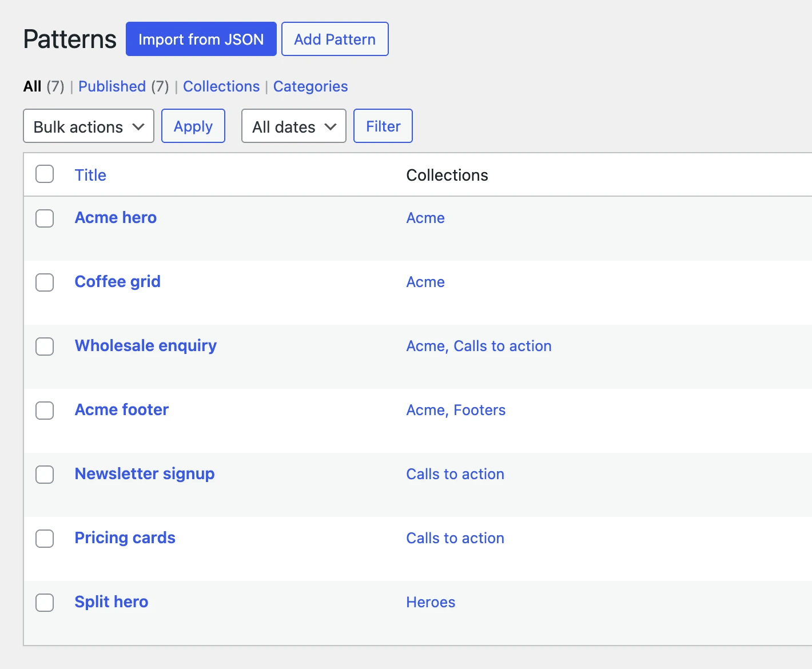Click Calls to action in the Pricing cards row

click(x=455, y=538)
